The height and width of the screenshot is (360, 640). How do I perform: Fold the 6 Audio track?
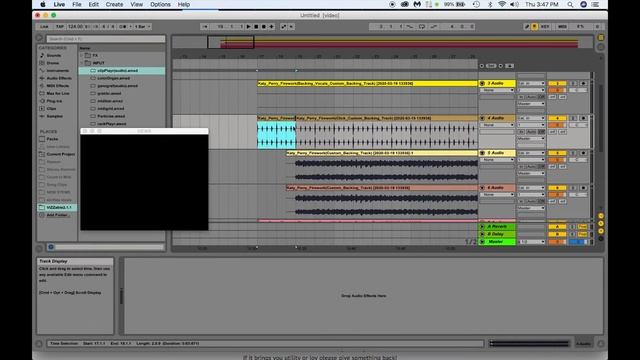point(482,188)
